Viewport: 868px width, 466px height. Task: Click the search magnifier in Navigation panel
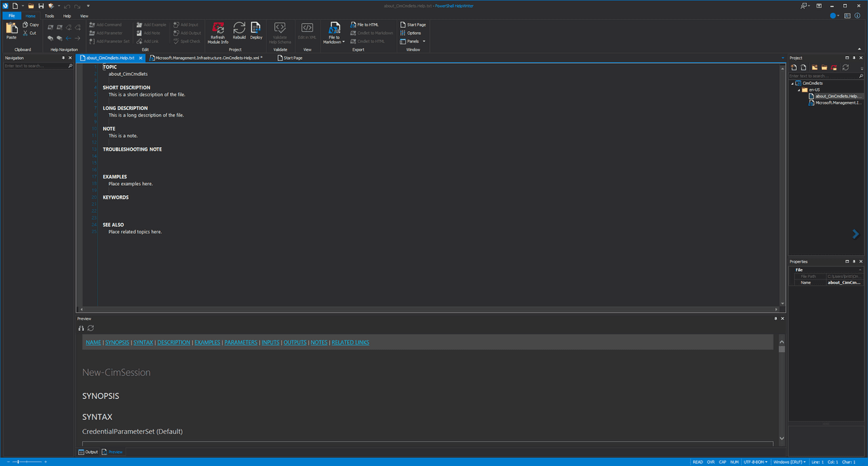(x=70, y=66)
